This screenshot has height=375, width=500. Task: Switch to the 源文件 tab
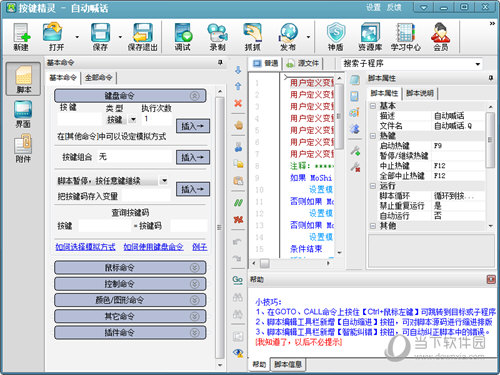pos(304,63)
